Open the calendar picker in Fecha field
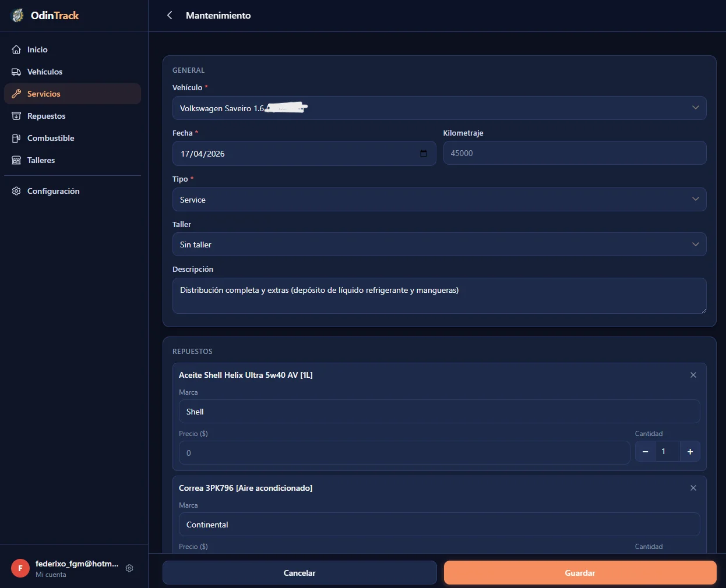726x588 pixels. coord(424,154)
